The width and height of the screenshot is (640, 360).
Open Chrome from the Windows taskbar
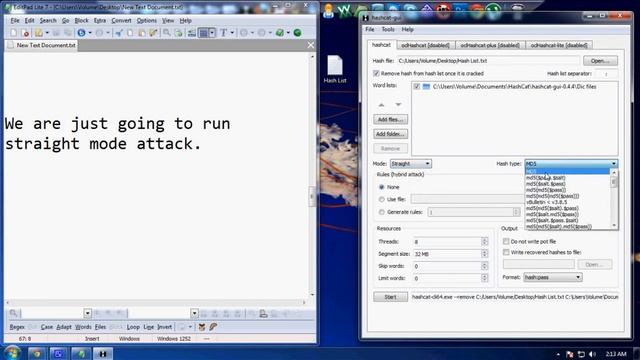[x=37, y=353]
